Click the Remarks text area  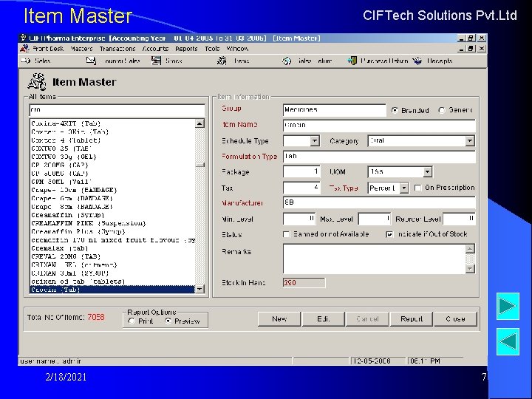coord(375,259)
